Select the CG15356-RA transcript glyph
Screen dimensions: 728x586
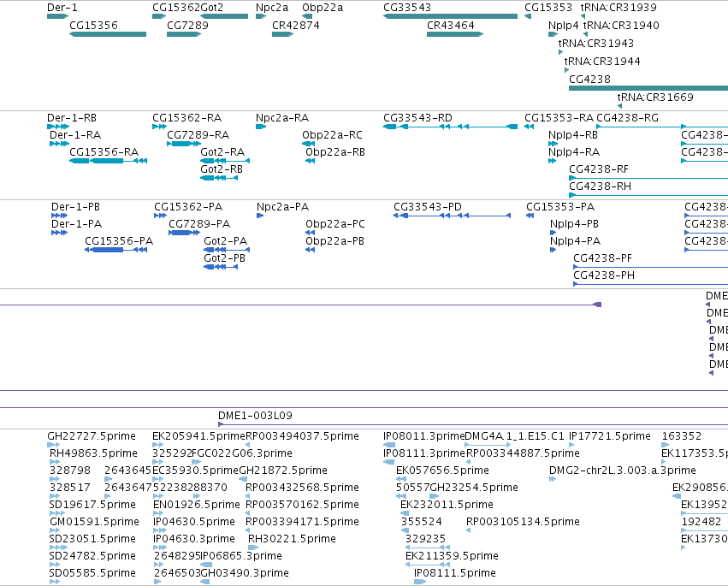108,161
